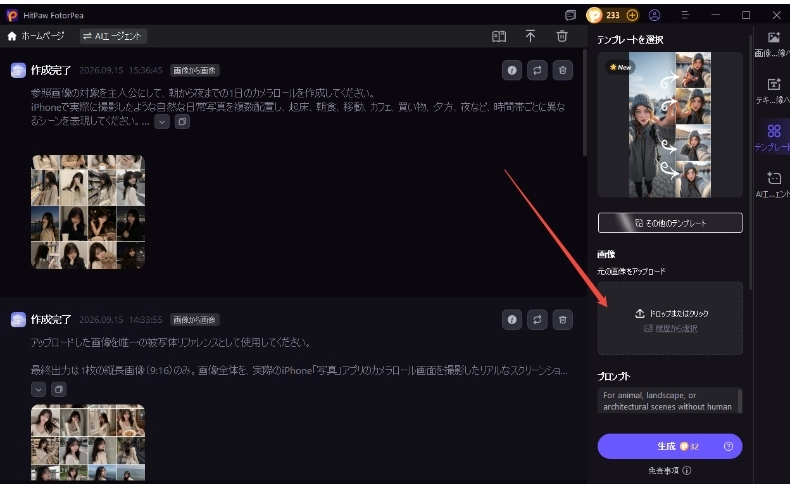
Task: Click the HitPaw FotorPea logo icon
Action: coord(13,15)
